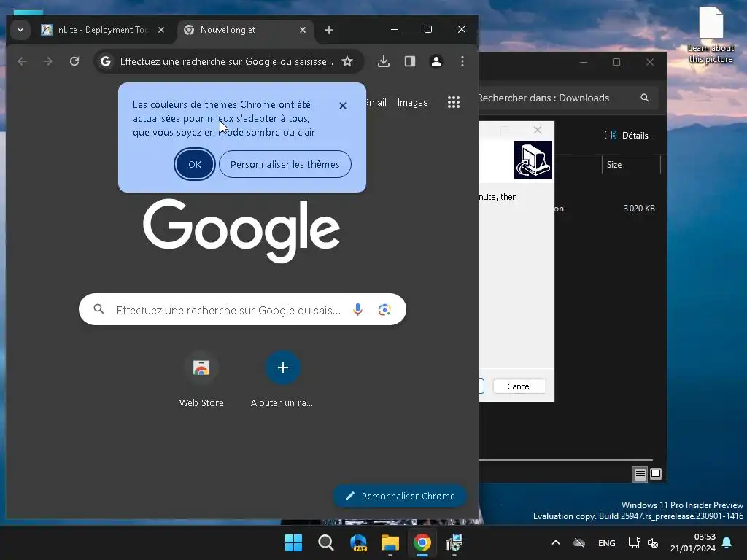The height and width of the screenshot is (560, 747).
Task: Activate Chrome on the taskbar
Action: point(422,542)
